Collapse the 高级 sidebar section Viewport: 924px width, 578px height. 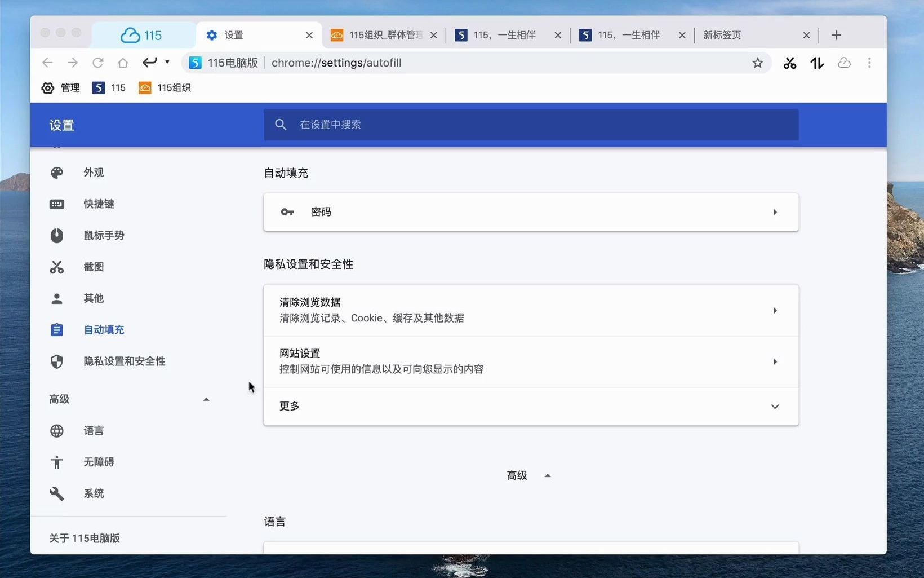(x=206, y=399)
